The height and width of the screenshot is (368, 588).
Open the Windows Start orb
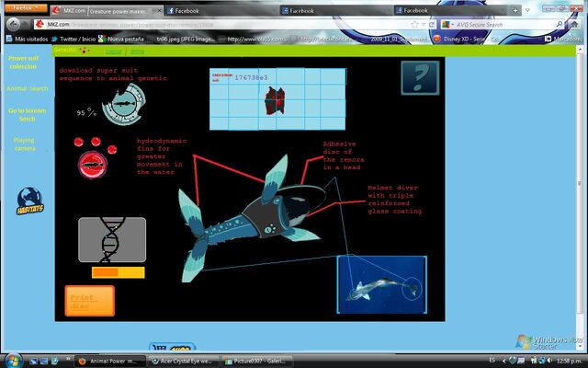[x=14, y=361]
